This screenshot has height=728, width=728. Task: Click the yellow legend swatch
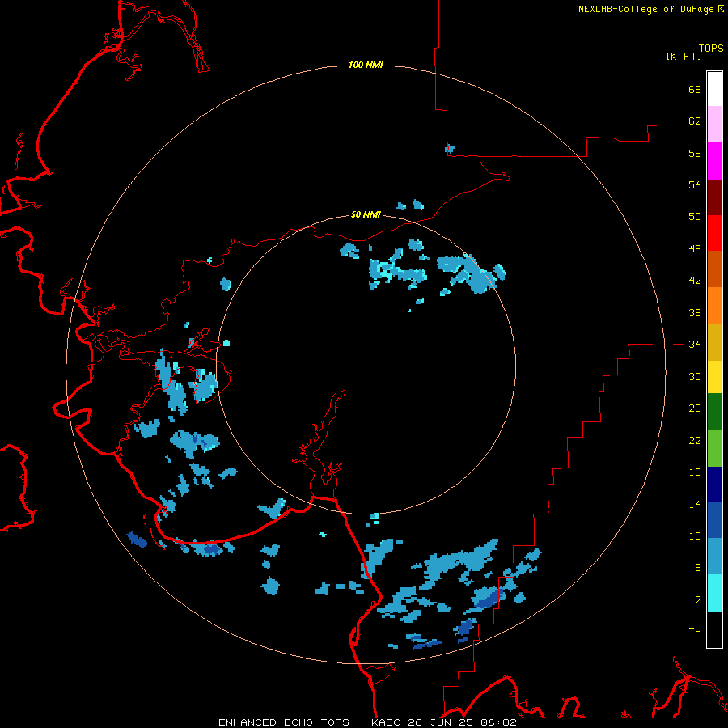[714, 377]
